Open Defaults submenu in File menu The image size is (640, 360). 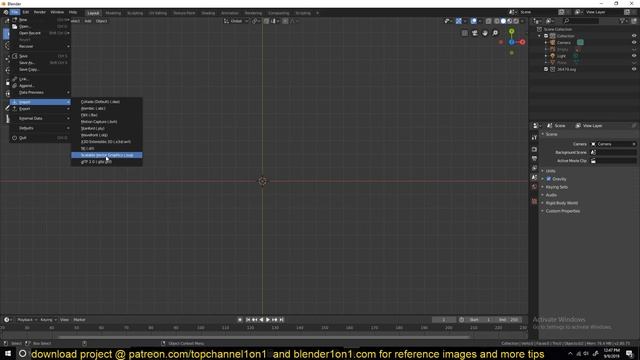click(40, 128)
